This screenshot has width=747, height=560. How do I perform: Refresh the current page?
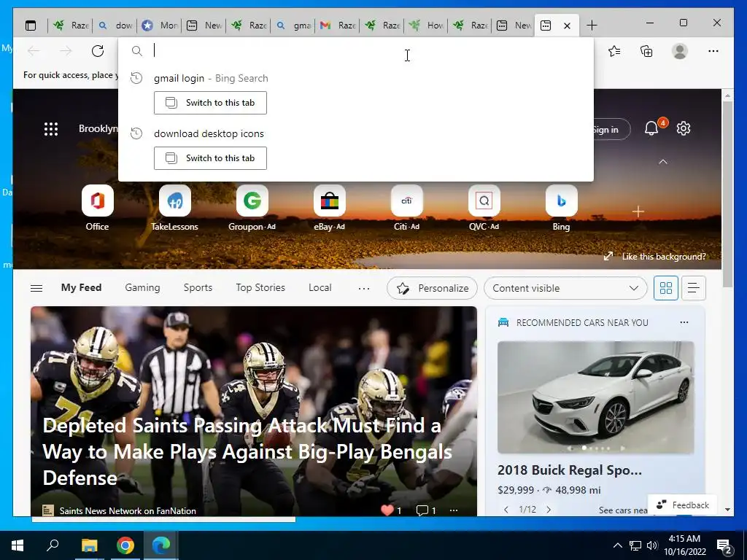click(x=98, y=51)
